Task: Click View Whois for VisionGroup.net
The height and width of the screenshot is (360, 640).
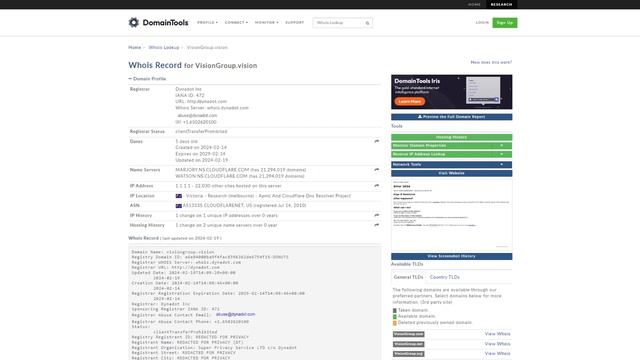Action: pos(498,344)
